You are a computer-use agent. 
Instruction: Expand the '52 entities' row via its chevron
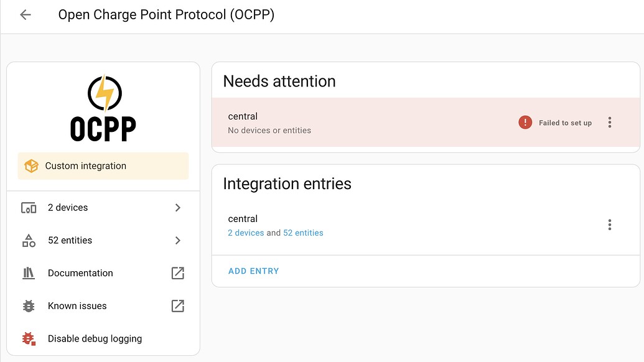[x=178, y=240]
